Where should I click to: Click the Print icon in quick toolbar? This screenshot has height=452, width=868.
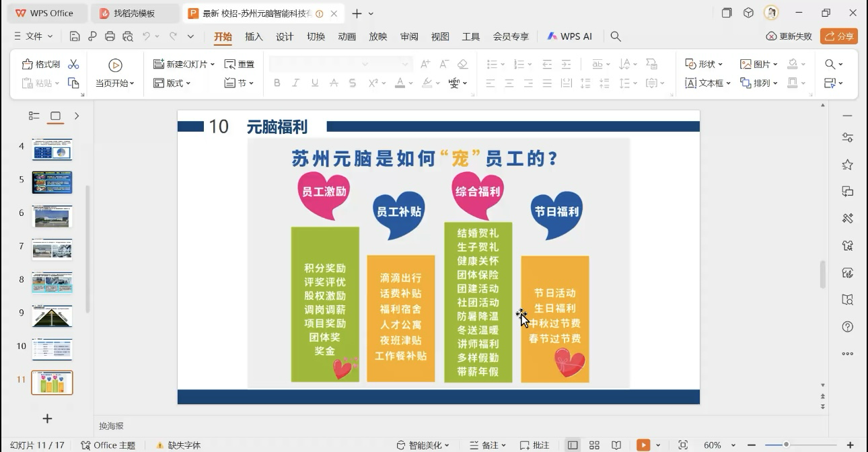point(110,36)
